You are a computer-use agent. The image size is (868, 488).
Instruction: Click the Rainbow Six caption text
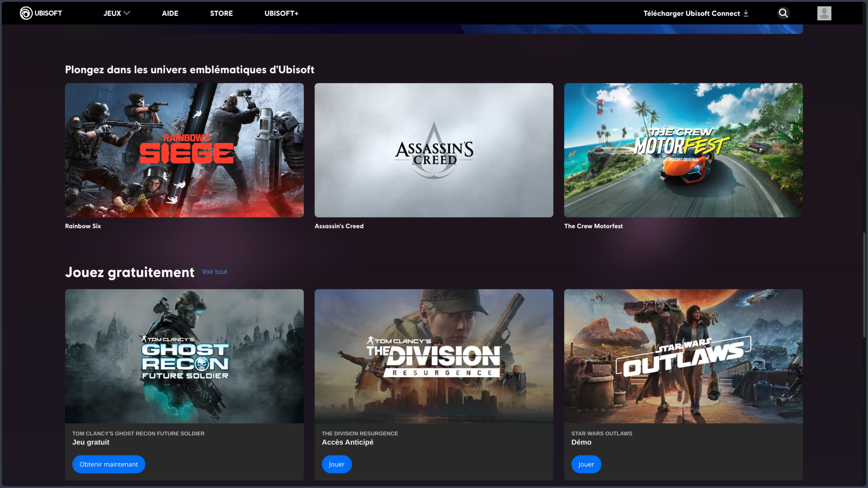click(83, 226)
